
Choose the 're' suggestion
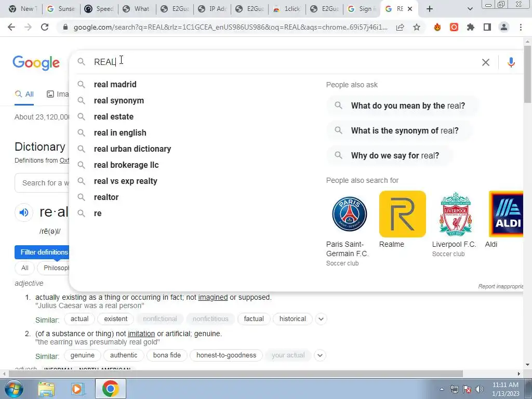98,214
